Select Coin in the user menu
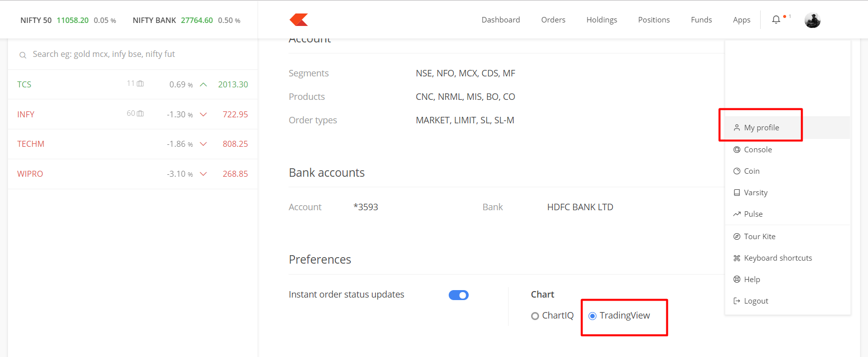 click(x=788, y=171)
